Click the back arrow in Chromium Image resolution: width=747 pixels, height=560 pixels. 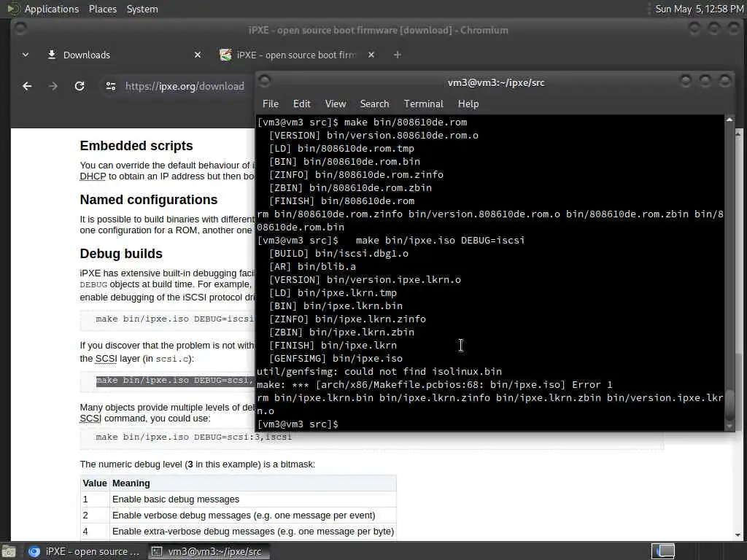pyautogui.click(x=27, y=86)
